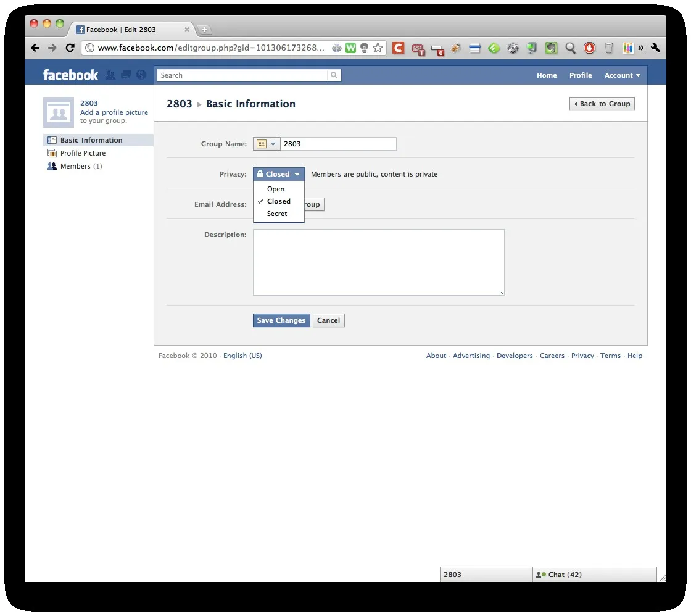Reload the page with the refresh icon
This screenshot has height=616, width=691.
click(70, 48)
